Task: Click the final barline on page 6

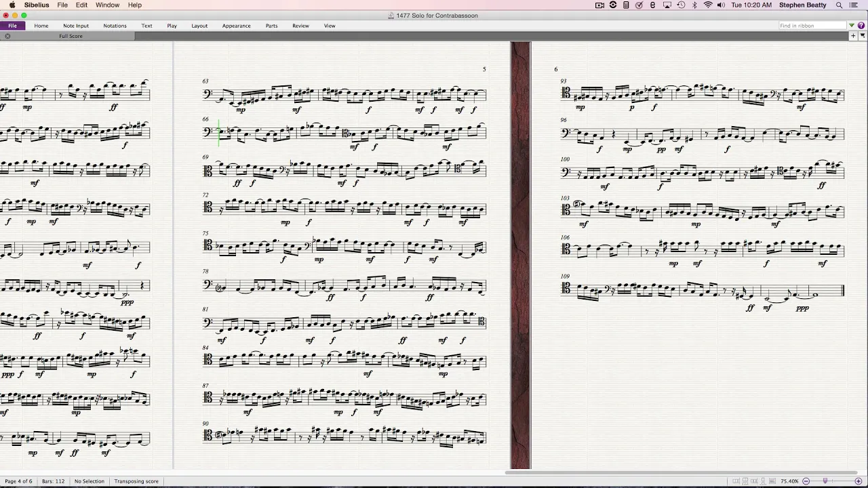Action: pyautogui.click(x=843, y=290)
